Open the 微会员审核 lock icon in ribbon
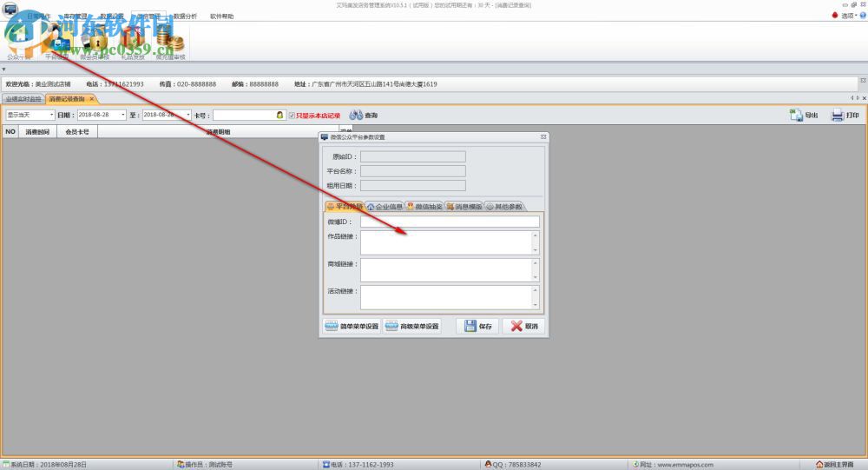This screenshot has width=868, height=470. [x=95, y=43]
